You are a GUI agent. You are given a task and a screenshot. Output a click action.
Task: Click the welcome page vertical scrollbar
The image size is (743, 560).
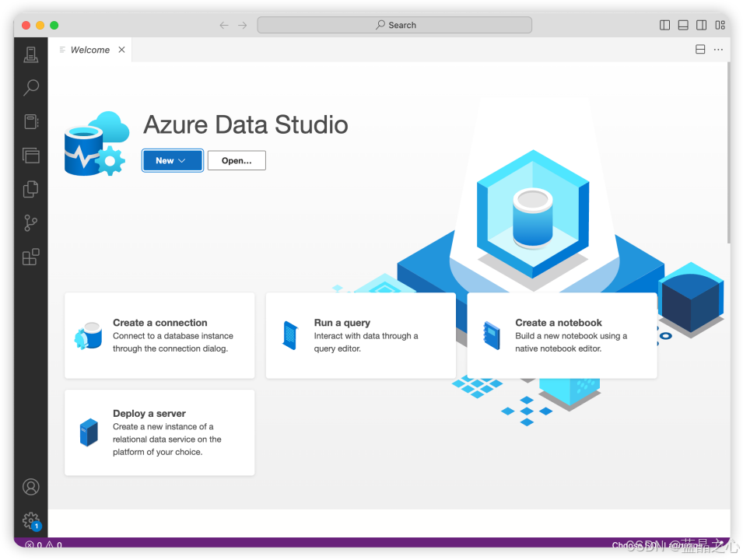coord(728,152)
